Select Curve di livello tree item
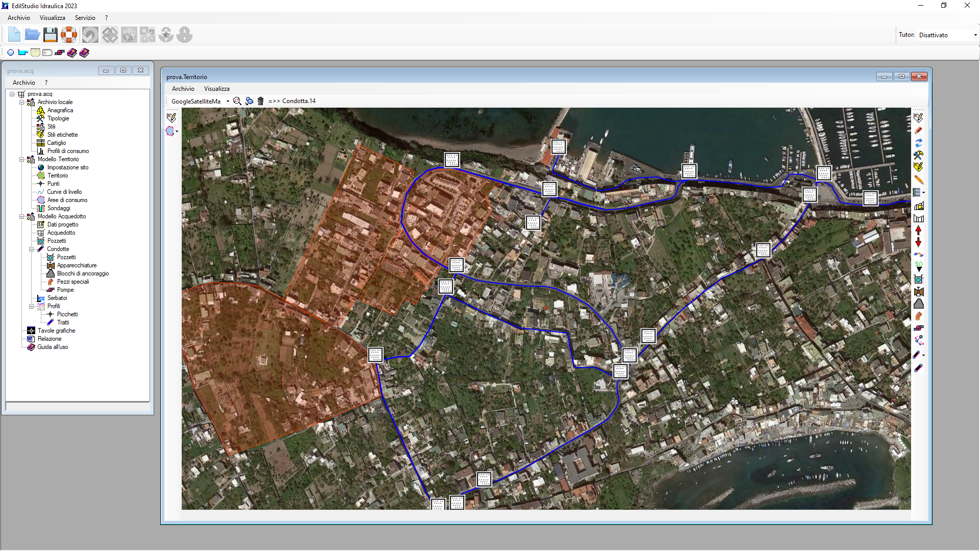This screenshot has width=980, height=551. pyautogui.click(x=64, y=192)
